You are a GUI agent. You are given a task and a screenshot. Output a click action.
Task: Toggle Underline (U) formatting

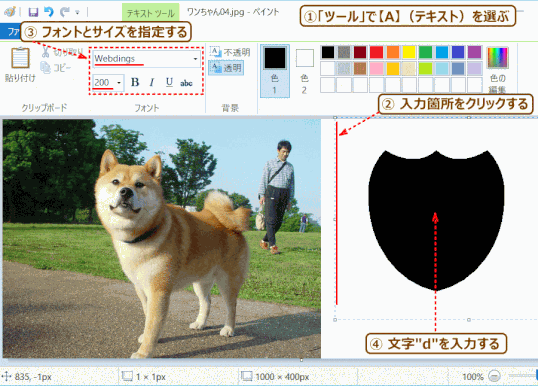coord(169,82)
